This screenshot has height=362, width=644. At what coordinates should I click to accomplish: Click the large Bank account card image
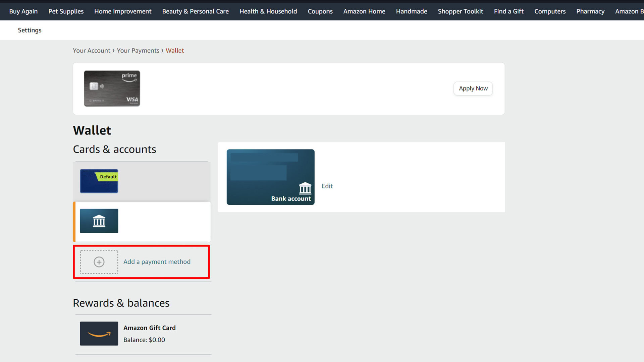(270, 177)
